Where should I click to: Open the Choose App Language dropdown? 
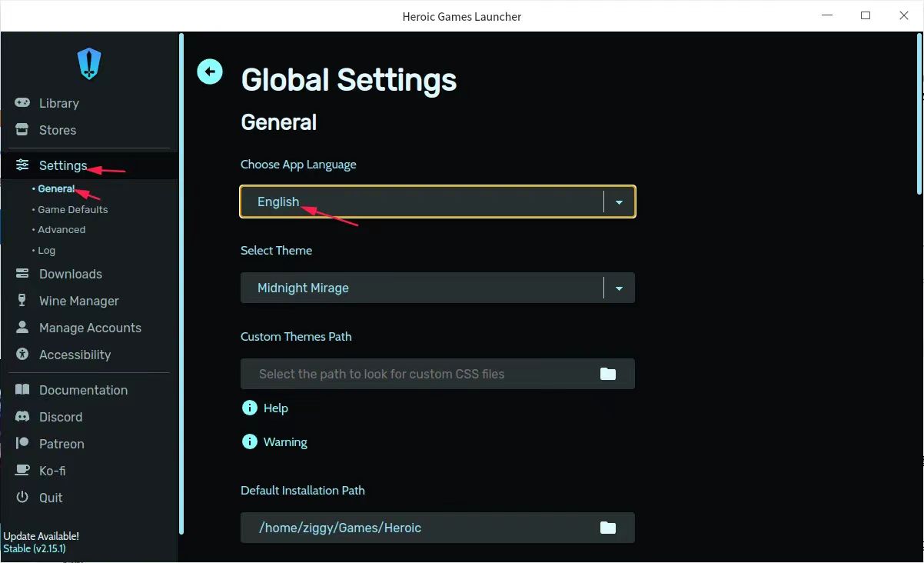point(437,202)
